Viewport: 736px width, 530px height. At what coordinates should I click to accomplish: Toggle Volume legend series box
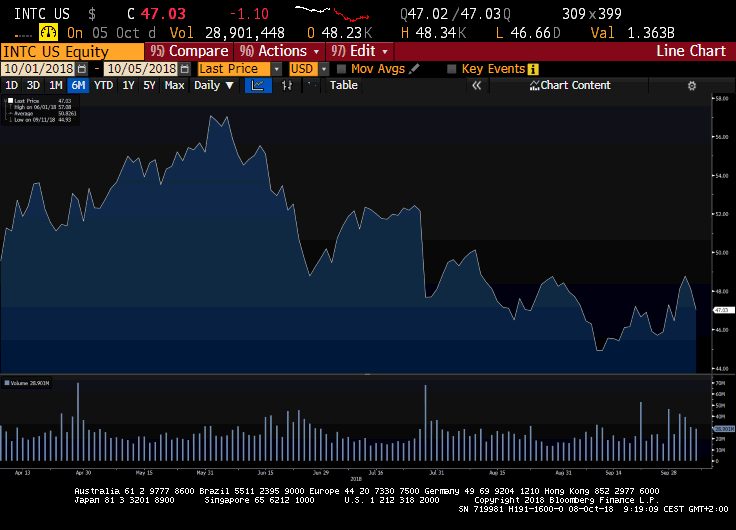[7, 383]
